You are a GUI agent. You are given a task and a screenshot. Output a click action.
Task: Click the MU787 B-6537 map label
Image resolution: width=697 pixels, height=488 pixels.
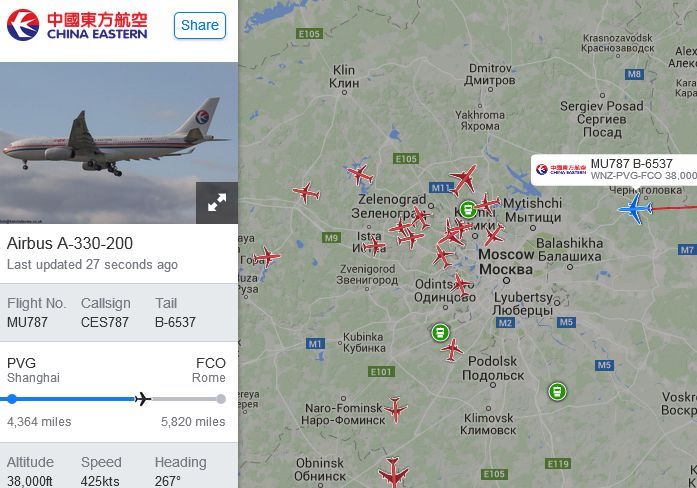(x=614, y=169)
